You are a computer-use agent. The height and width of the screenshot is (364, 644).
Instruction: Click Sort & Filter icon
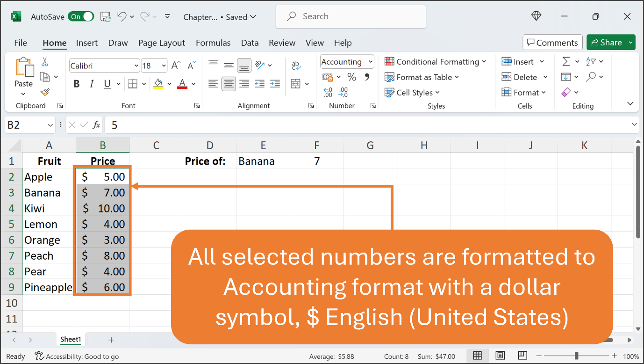pos(591,62)
